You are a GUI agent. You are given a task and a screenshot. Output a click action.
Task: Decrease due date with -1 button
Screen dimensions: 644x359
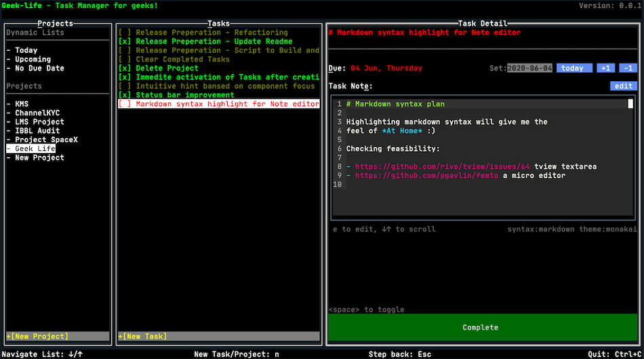[x=628, y=68]
